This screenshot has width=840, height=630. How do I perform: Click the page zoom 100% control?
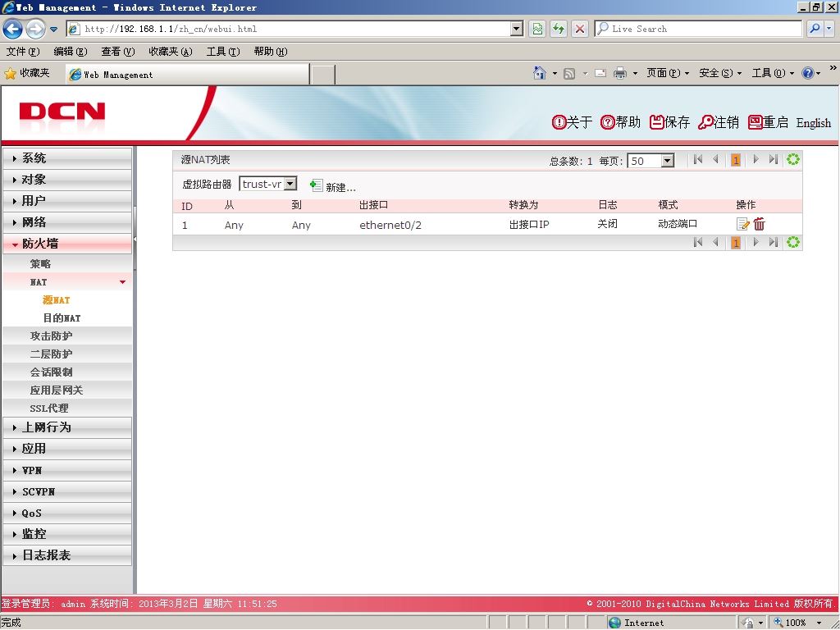coord(799,623)
